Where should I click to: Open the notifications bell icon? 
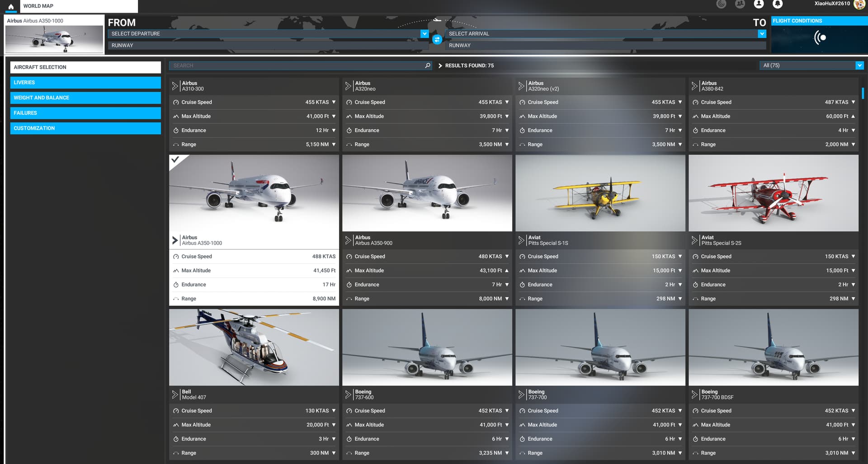coord(777,4)
